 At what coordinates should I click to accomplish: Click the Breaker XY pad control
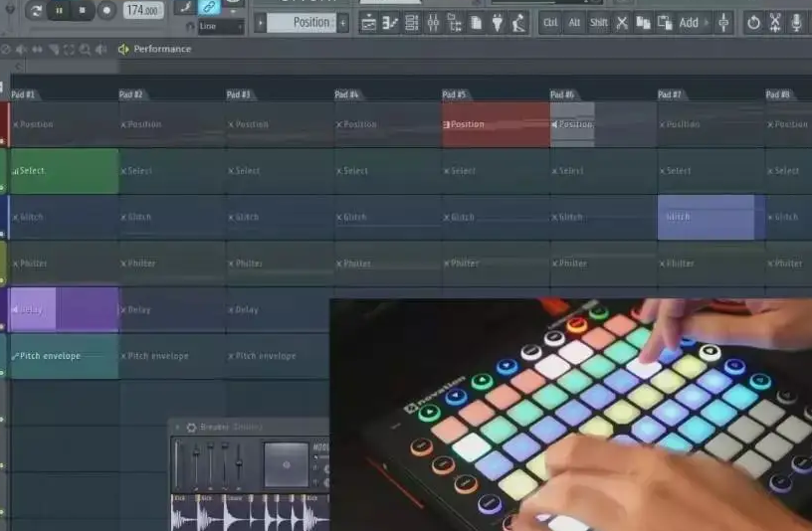(287, 464)
